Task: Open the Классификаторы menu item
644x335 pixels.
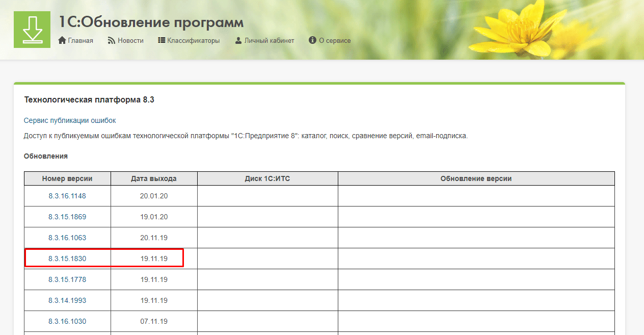Action: click(x=194, y=40)
